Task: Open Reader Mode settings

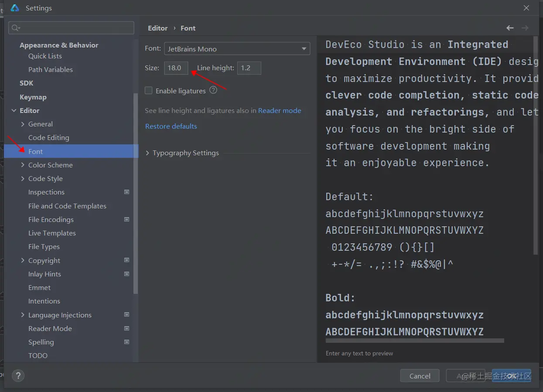Action: coord(50,328)
